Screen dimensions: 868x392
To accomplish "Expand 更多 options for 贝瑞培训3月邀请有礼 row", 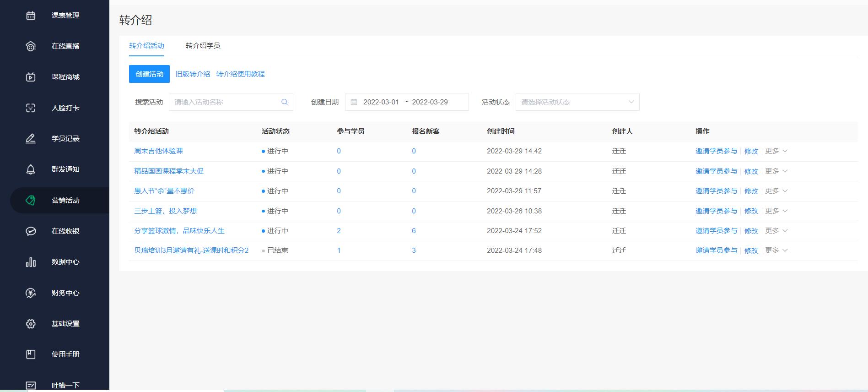I will [x=776, y=250].
